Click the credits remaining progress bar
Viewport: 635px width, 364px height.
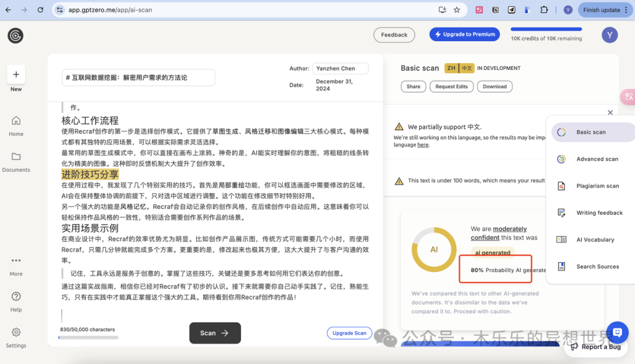click(x=546, y=29)
